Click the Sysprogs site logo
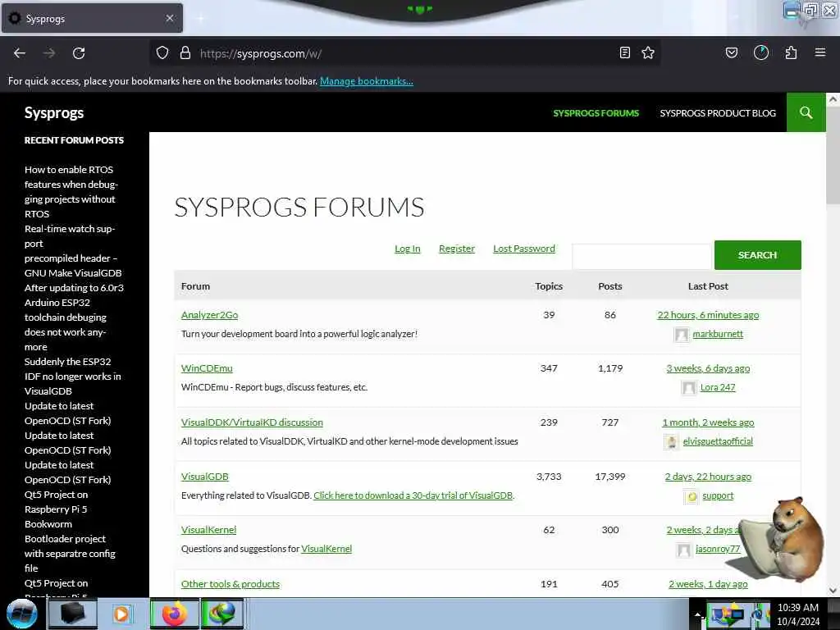Viewport: 840px width, 630px height. pos(54,113)
